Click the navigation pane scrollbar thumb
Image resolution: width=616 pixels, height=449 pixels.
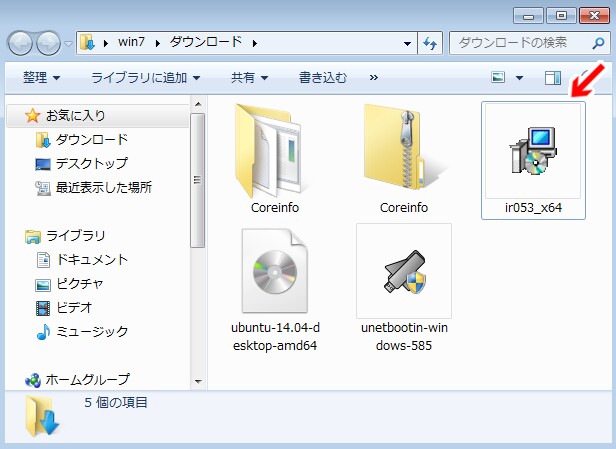pyautogui.click(x=198, y=180)
